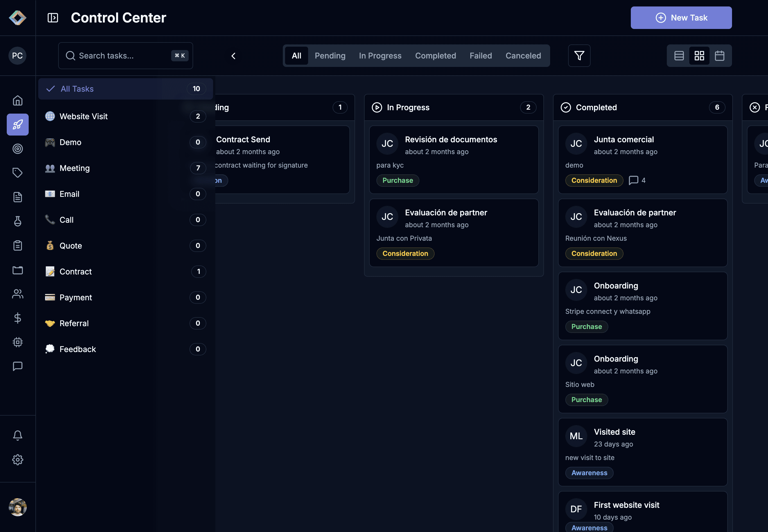Open the Revisión de documentos task card
This screenshot has height=532, width=768.
coord(454,160)
